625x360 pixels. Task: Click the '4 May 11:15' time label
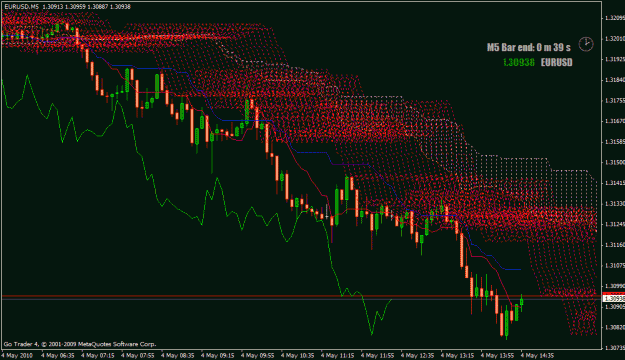coord(337,355)
